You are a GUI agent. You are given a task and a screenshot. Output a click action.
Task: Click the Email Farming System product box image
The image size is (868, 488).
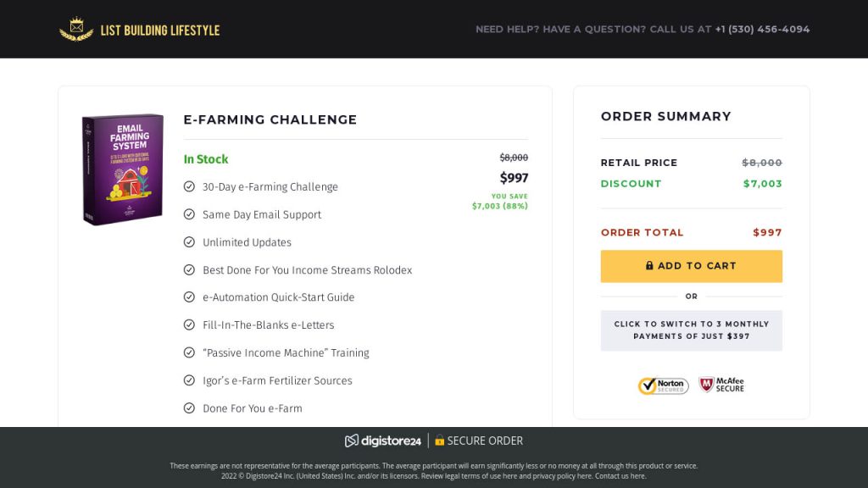123,169
